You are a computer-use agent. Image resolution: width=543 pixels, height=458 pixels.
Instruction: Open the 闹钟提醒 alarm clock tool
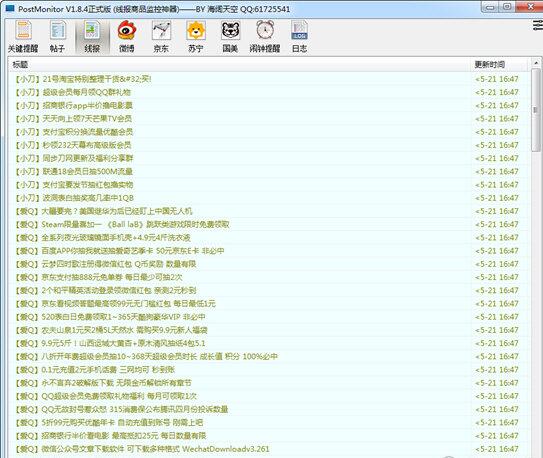(265, 36)
